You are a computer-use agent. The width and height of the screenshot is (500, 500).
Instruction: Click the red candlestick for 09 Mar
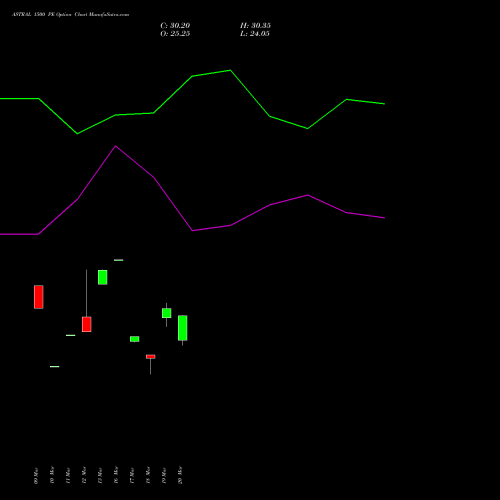[39, 297]
